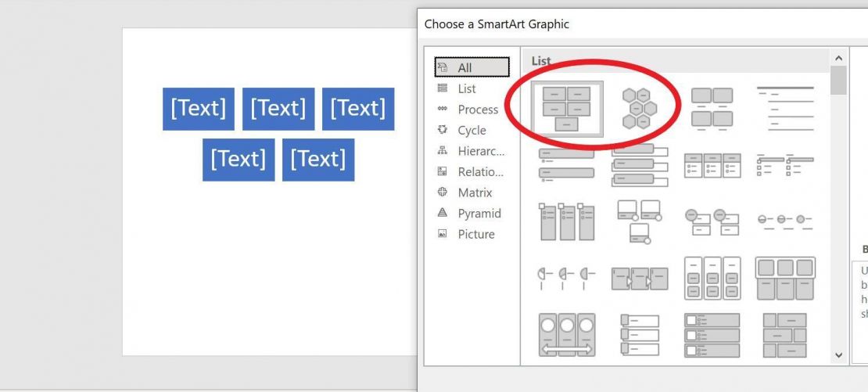Choose the Vertical Bullet List layout
The image size is (868, 392).
click(566, 165)
